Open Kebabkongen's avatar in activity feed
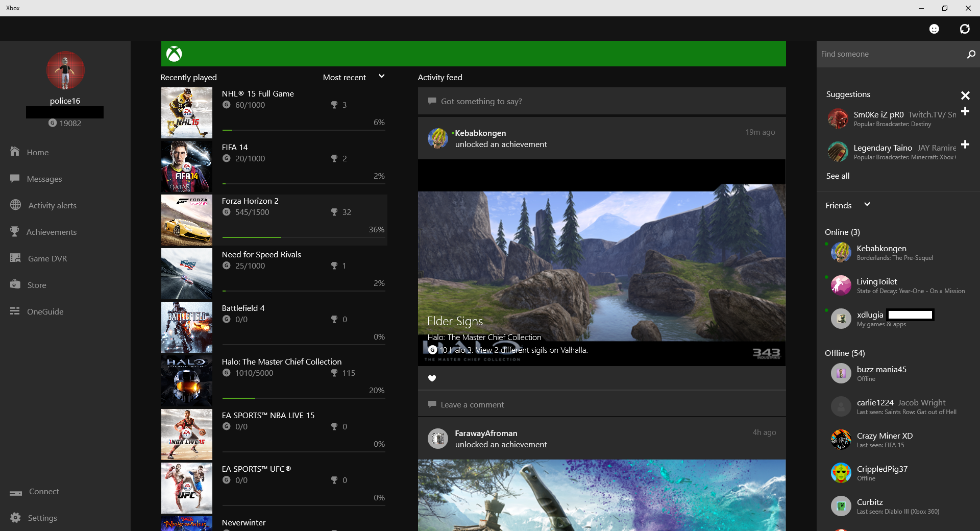The width and height of the screenshot is (980, 531). [437, 138]
